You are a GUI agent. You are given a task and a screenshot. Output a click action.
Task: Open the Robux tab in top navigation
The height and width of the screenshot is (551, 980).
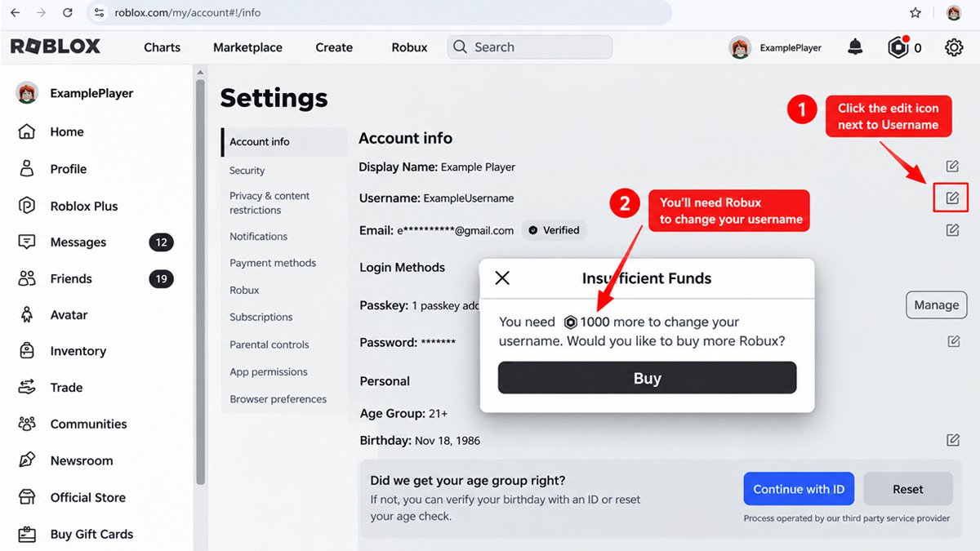pyautogui.click(x=409, y=47)
